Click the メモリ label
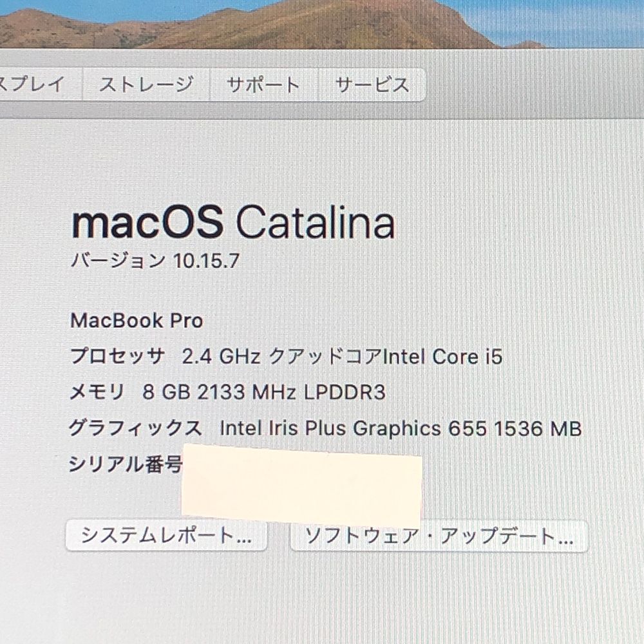 point(97,392)
